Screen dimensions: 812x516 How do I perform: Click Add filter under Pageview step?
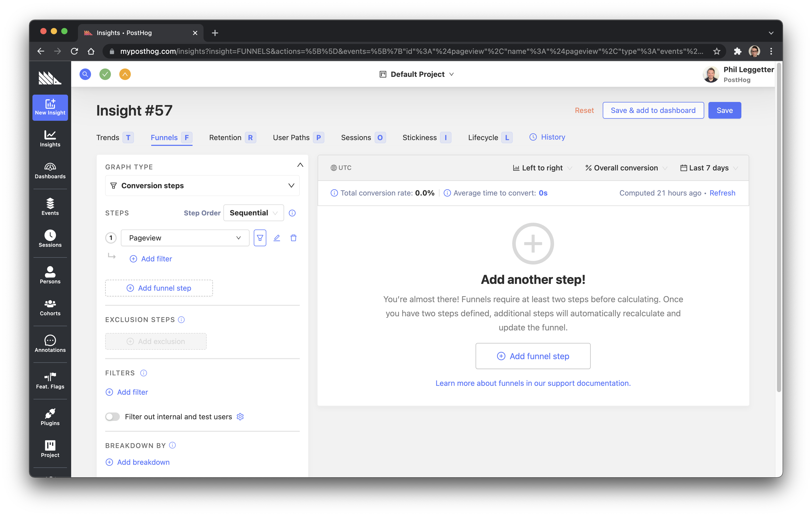pyautogui.click(x=151, y=259)
